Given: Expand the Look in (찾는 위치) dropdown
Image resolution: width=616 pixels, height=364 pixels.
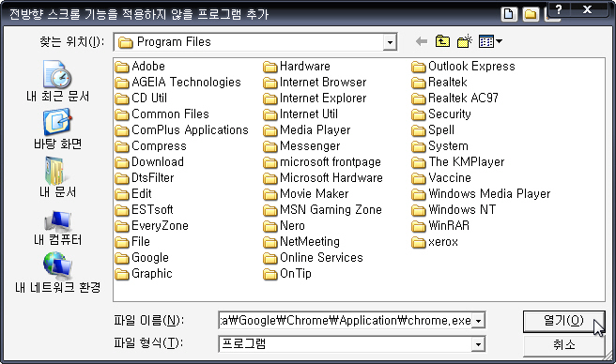Looking at the screenshot, I should point(390,42).
